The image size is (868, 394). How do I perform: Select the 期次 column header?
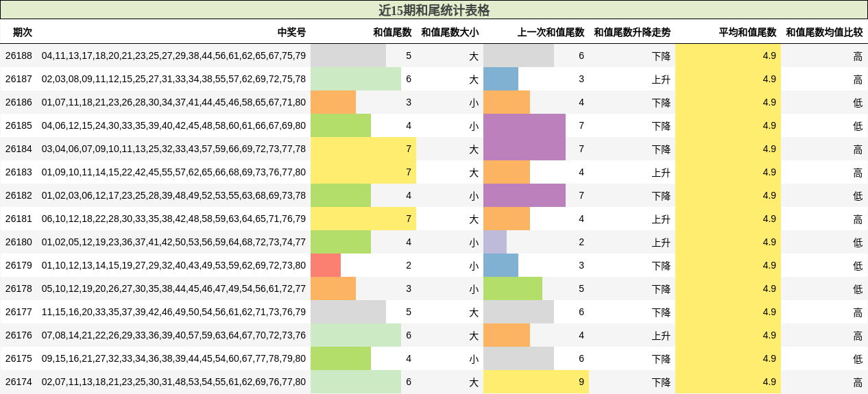pyautogui.click(x=23, y=32)
